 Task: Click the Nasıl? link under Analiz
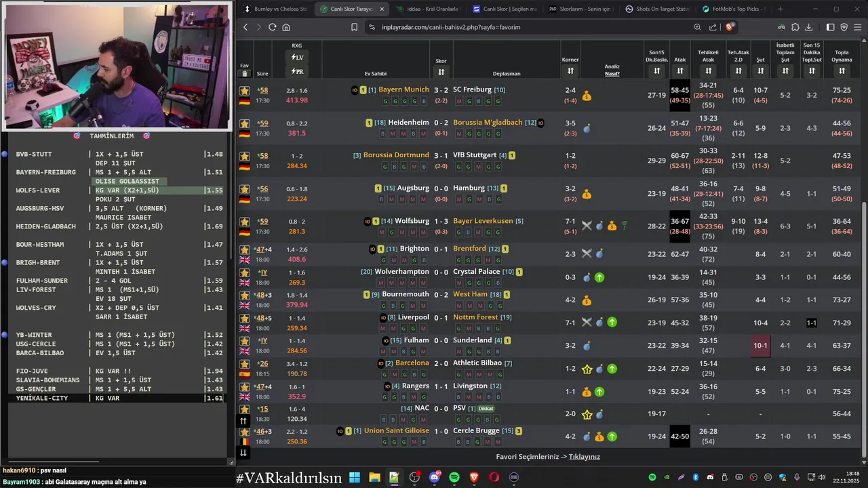point(612,73)
